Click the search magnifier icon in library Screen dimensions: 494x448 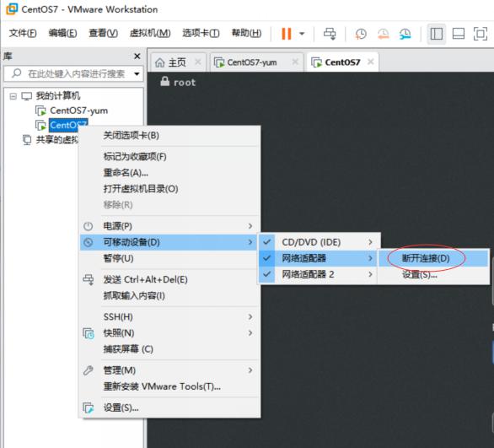click(16, 73)
